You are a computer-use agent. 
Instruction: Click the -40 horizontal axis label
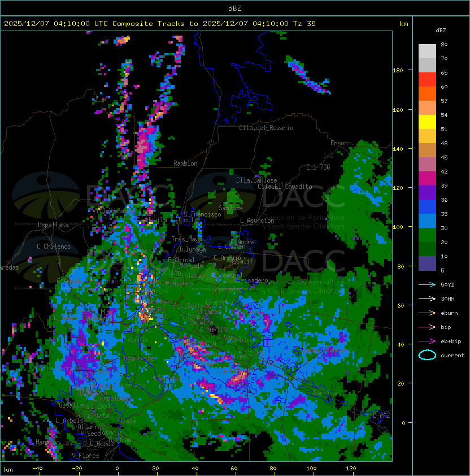click(x=37, y=469)
